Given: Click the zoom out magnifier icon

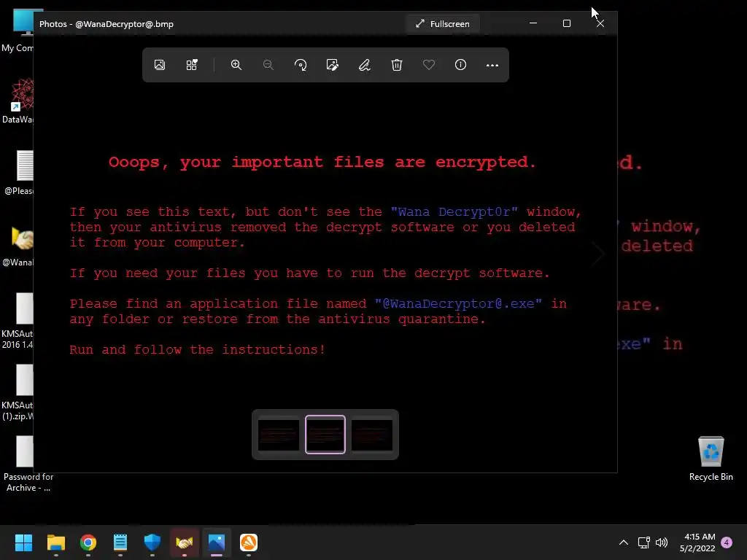Looking at the screenshot, I should point(268,65).
